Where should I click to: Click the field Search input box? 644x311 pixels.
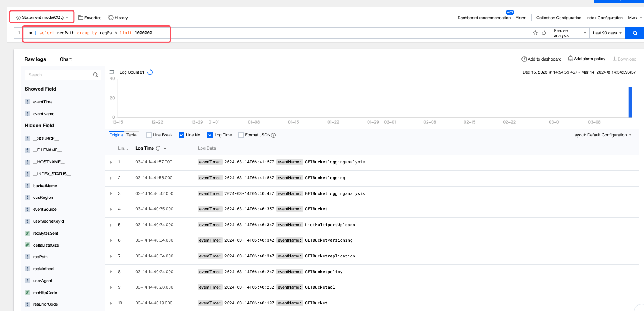[59, 75]
